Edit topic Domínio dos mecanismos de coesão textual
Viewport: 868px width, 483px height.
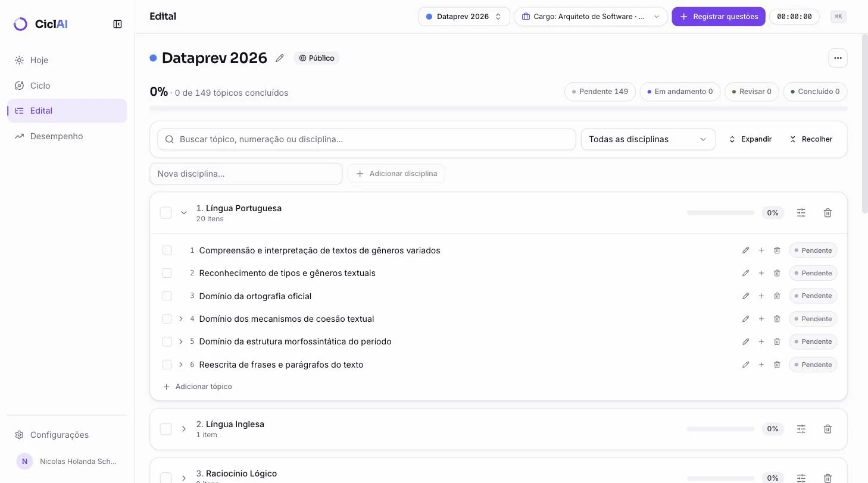pos(745,319)
